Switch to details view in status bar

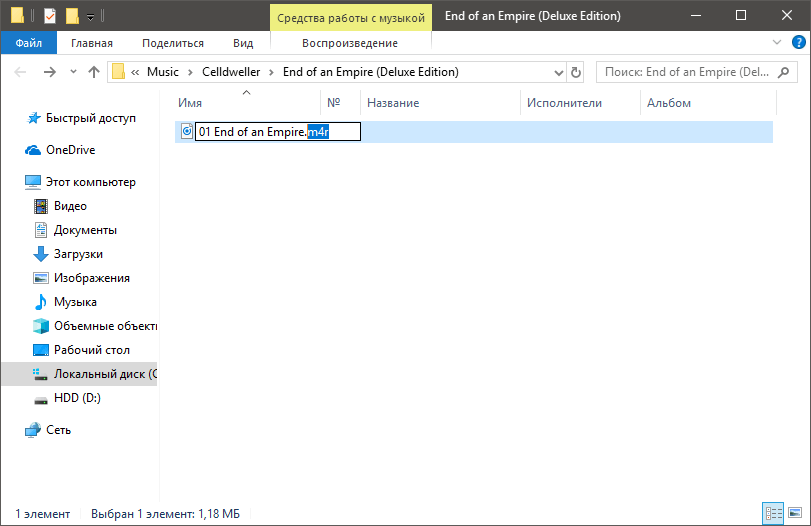click(x=771, y=513)
